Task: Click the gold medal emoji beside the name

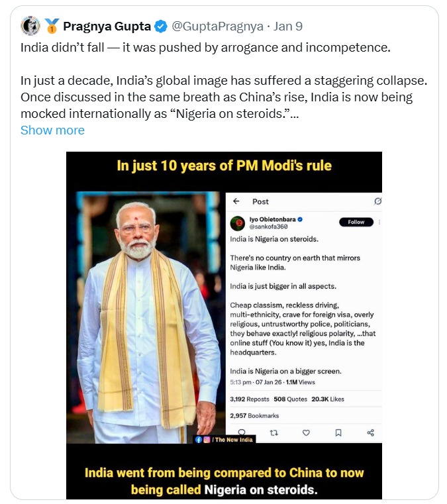Action: [51, 26]
